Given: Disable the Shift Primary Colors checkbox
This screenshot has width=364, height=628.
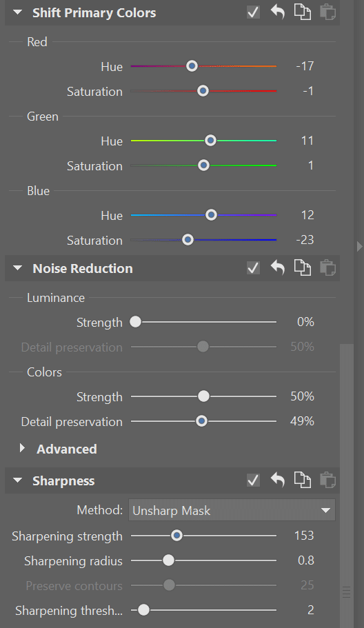Looking at the screenshot, I should [253, 12].
